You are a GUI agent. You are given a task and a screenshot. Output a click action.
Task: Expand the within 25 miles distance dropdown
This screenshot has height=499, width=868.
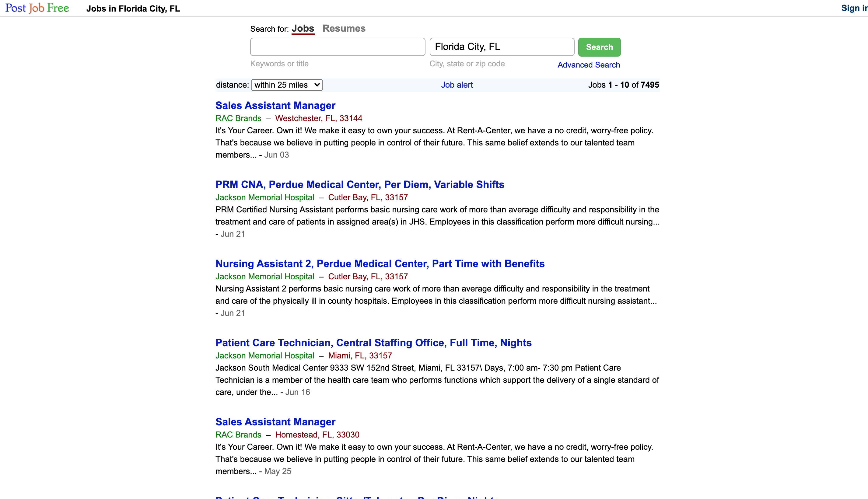point(287,85)
